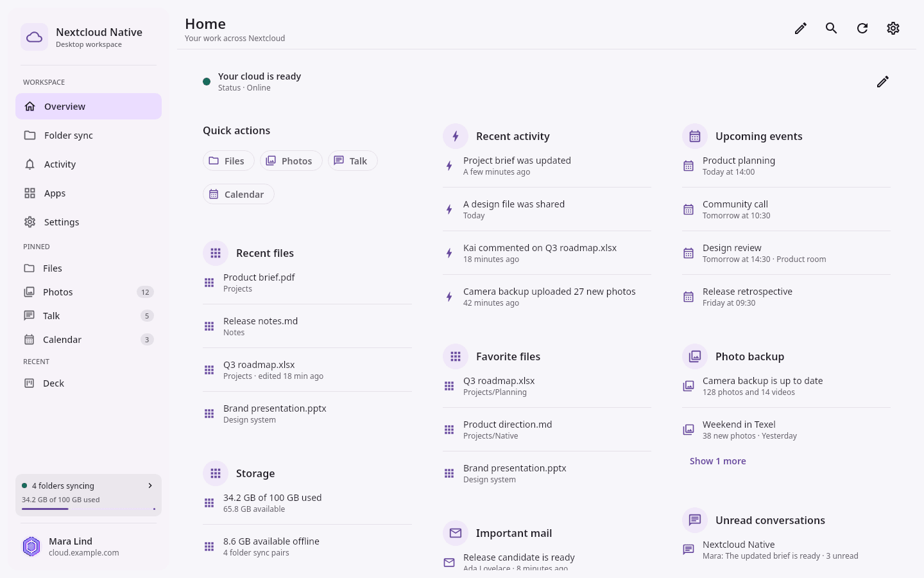Open the header edit pencil icon
Image resolution: width=924 pixels, height=578 pixels.
pos(801,28)
